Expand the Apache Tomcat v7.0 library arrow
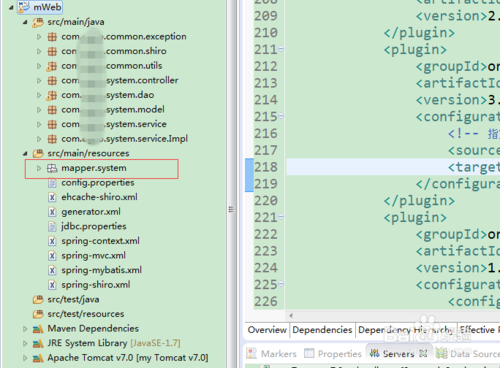This screenshot has height=368, width=500. (25, 358)
